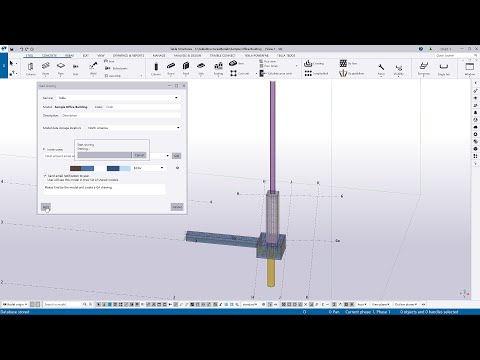
Task: Select the concrete Slab tool icon
Action: [x=201, y=68]
